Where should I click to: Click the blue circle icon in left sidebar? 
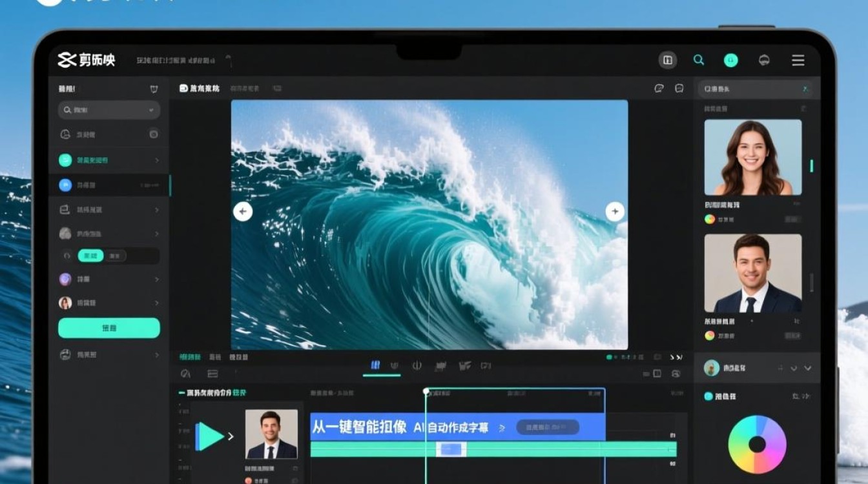[x=65, y=185]
